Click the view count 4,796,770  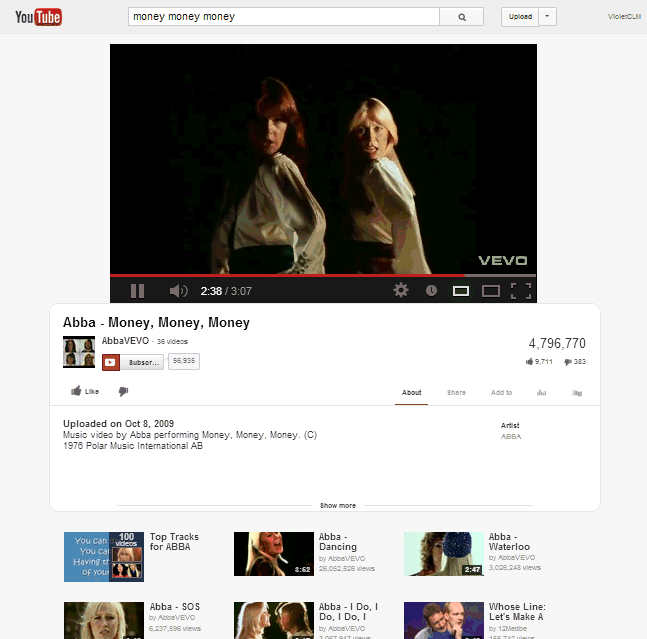(x=557, y=343)
